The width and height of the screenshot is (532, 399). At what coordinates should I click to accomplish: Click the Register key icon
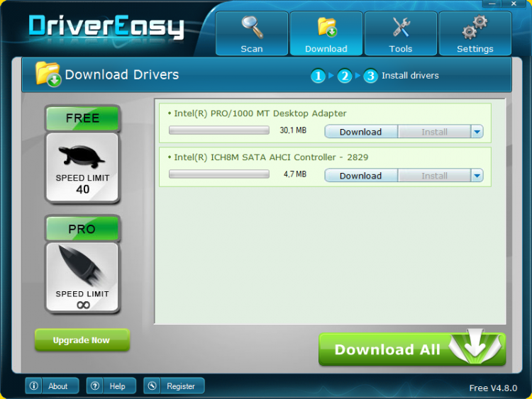coord(152,386)
